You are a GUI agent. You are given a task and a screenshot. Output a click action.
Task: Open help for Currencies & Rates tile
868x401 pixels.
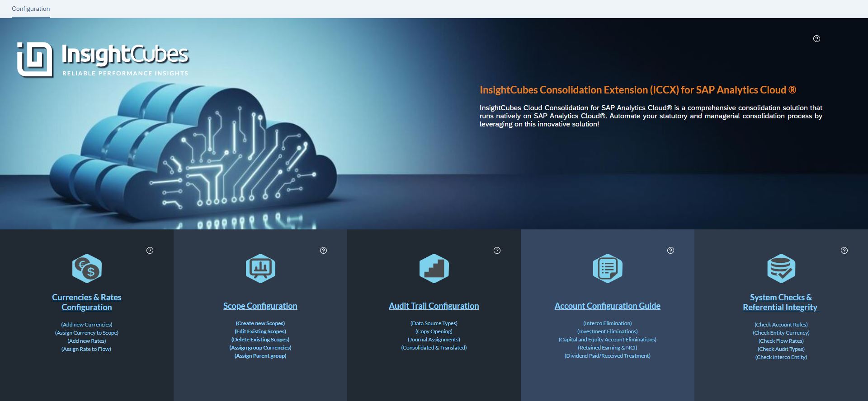pyautogui.click(x=150, y=251)
